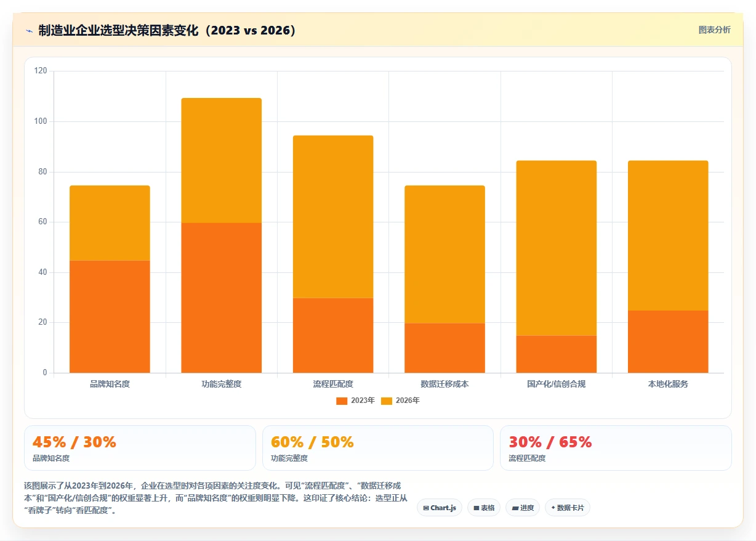This screenshot has width=756, height=541.
Task: Click the 2026年 bar segment for 品牌知名度
Action: 110,223
